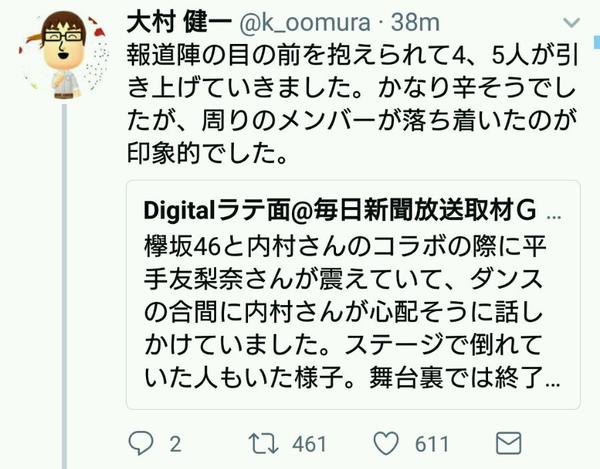Retweet this post using the retweet icon
This screenshot has height=469, width=600.
coord(263,443)
